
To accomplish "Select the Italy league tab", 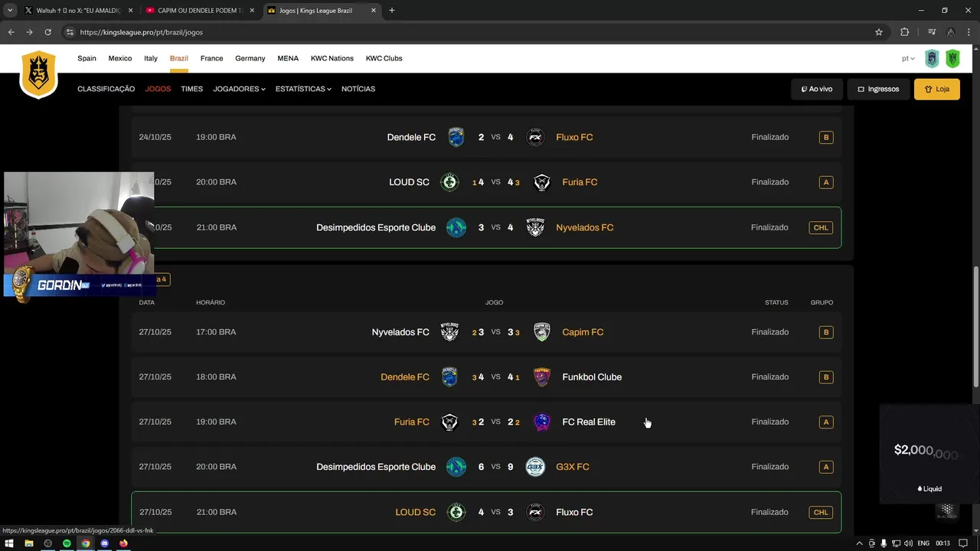I will 151,58.
